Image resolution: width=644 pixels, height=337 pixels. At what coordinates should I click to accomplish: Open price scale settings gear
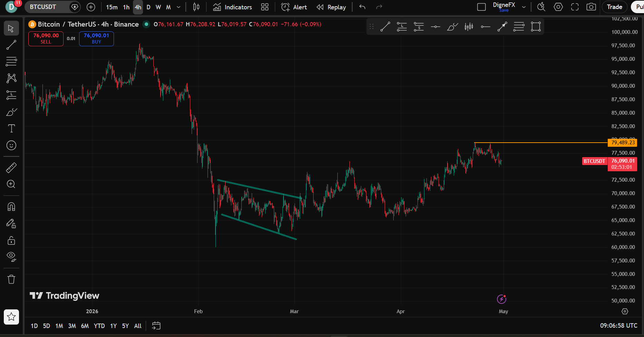625,311
